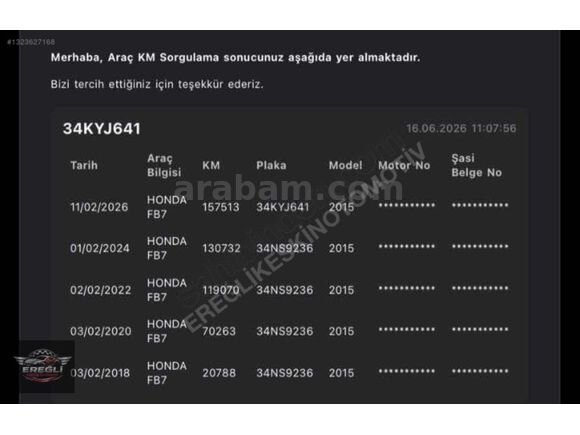Click the listing number #1323627168

pos(31,42)
